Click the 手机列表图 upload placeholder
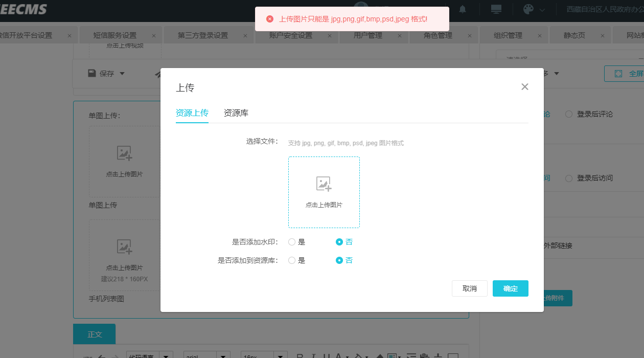The width and height of the screenshot is (644, 358). (x=124, y=255)
